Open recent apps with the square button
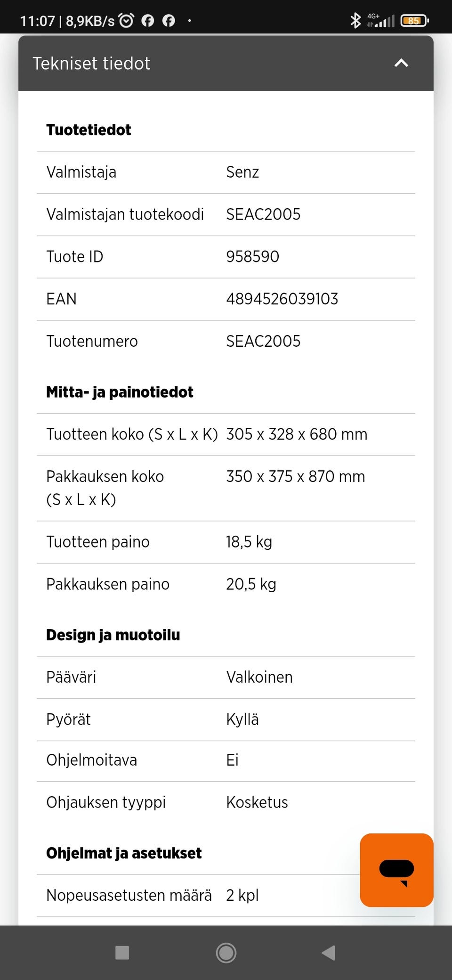The image size is (452, 980). (x=122, y=953)
